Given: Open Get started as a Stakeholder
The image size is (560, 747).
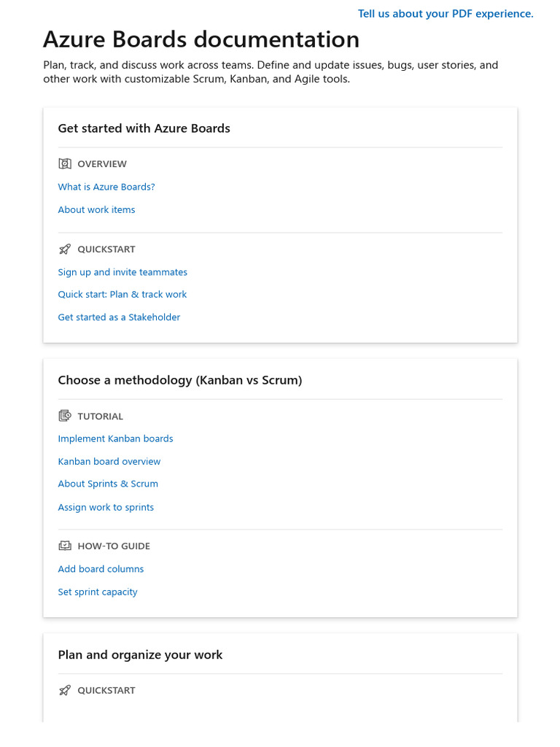Looking at the screenshot, I should pyautogui.click(x=119, y=317).
